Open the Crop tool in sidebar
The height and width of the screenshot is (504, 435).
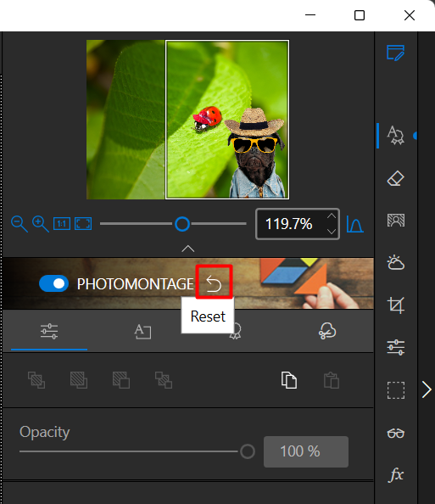click(x=395, y=305)
